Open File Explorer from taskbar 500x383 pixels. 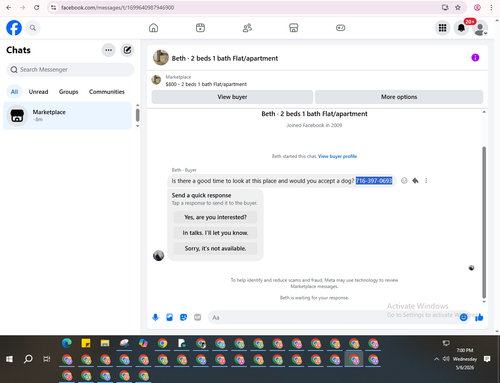(105, 343)
